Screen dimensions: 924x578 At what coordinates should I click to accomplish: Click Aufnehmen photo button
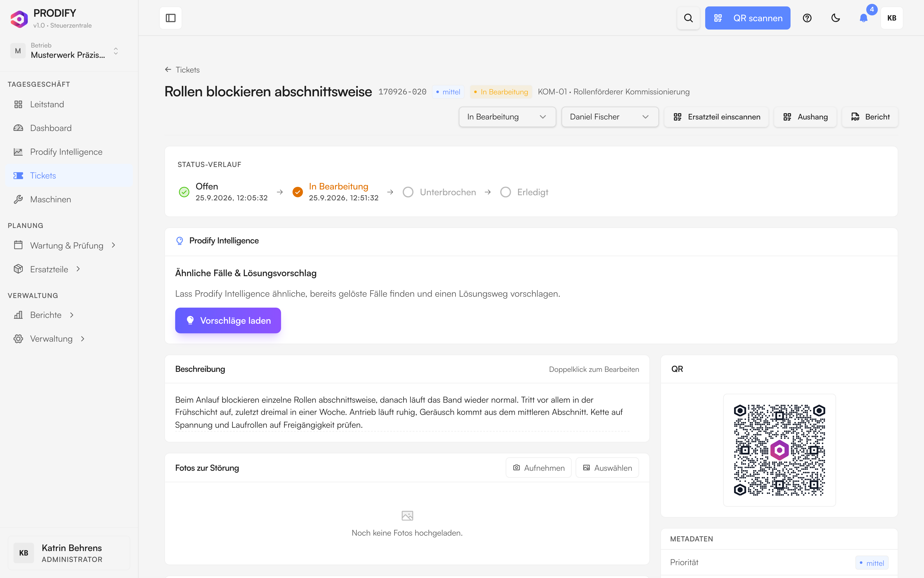538,468
